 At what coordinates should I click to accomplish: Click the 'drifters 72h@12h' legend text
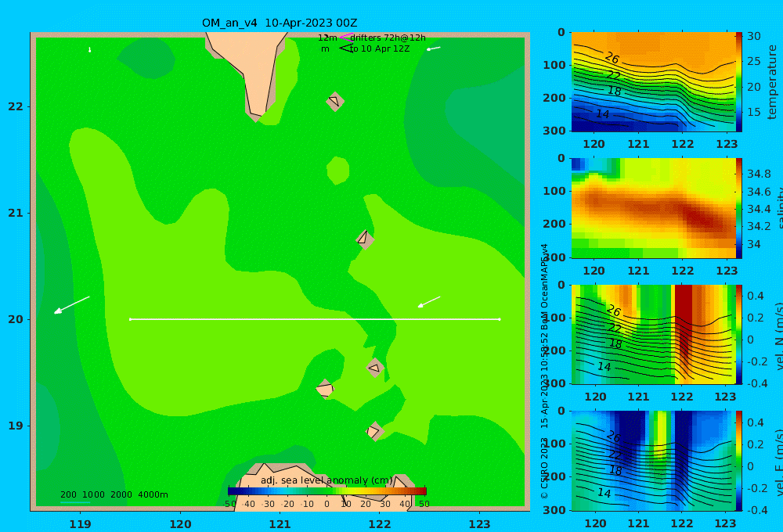(388, 38)
